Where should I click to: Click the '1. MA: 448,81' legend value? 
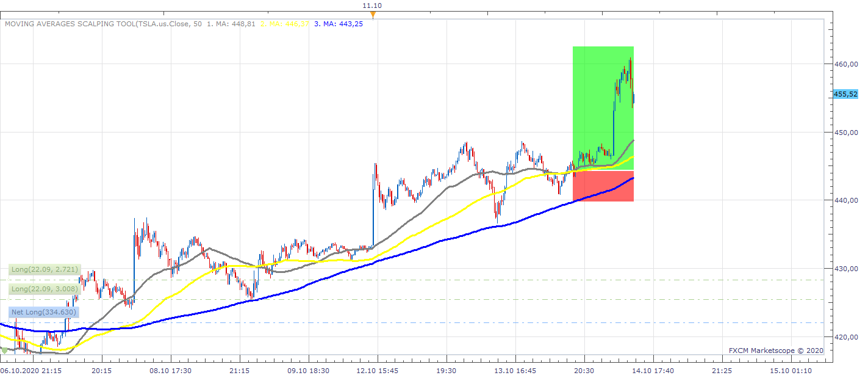(x=231, y=24)
